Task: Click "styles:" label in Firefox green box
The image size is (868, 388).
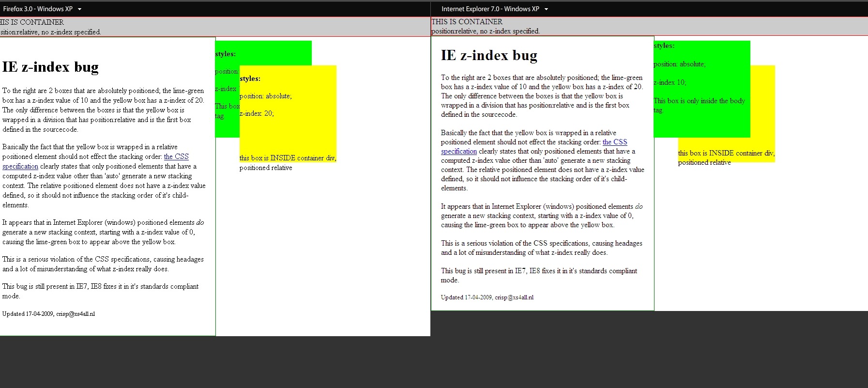Action: pos(226,54)
